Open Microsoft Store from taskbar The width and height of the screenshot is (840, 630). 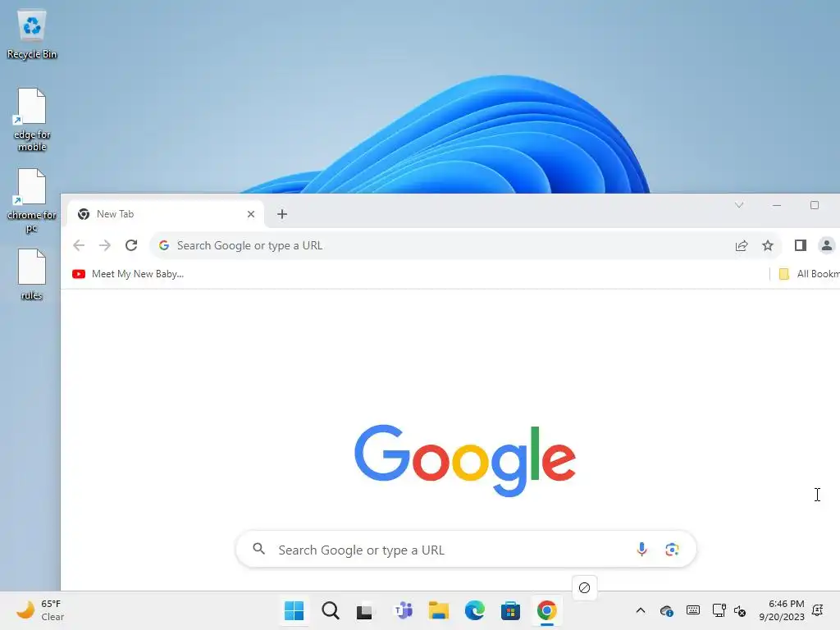pyautogui.click(x=510, y=610)
